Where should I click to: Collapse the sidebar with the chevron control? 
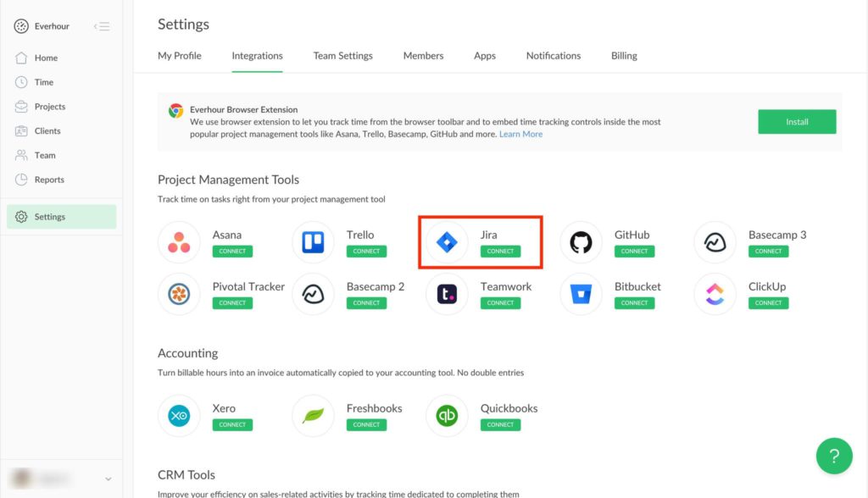(102, 26)
